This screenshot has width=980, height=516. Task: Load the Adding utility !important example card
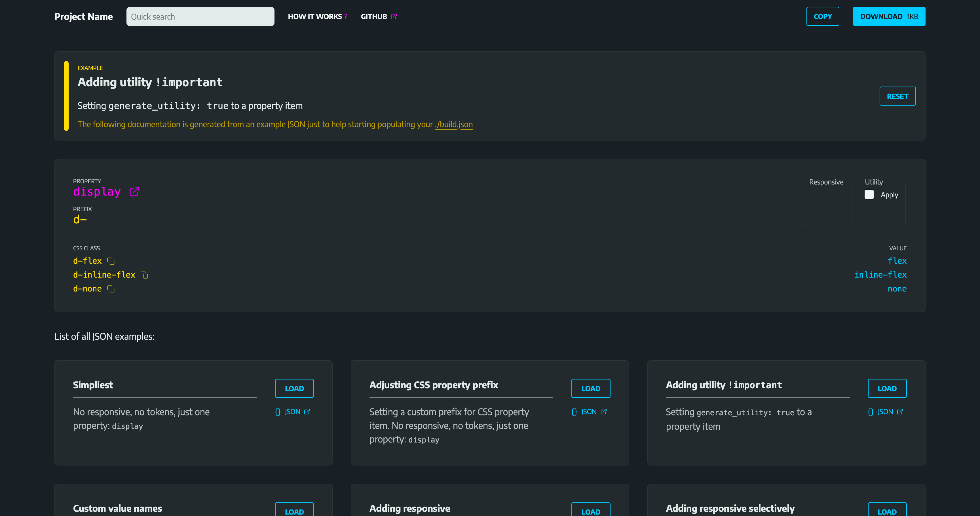click(x=887, y=389)
